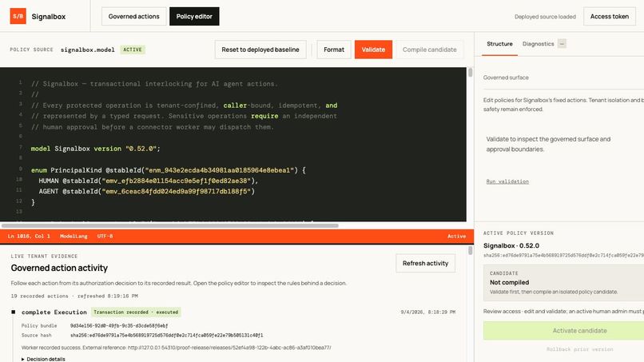Click Rollback prior version link
The height and width of the screenshot is (362, 644).
pyautogui.click(x=579, y=349)
